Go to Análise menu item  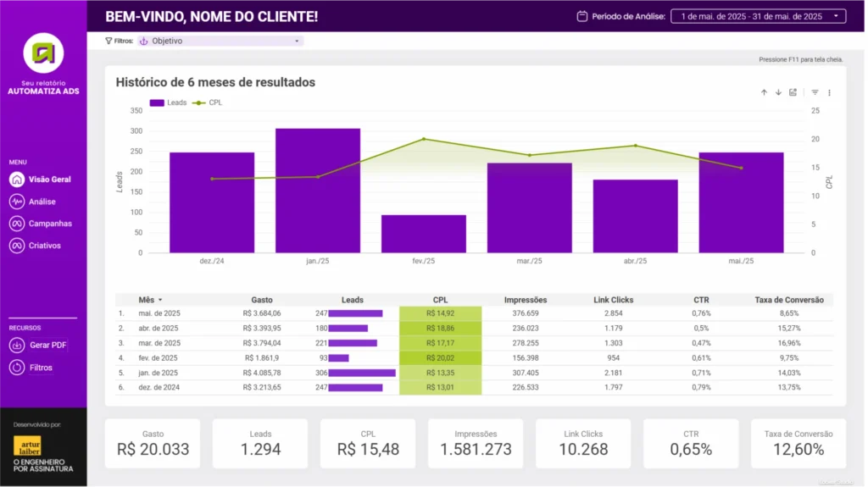(x=42, y=202)
